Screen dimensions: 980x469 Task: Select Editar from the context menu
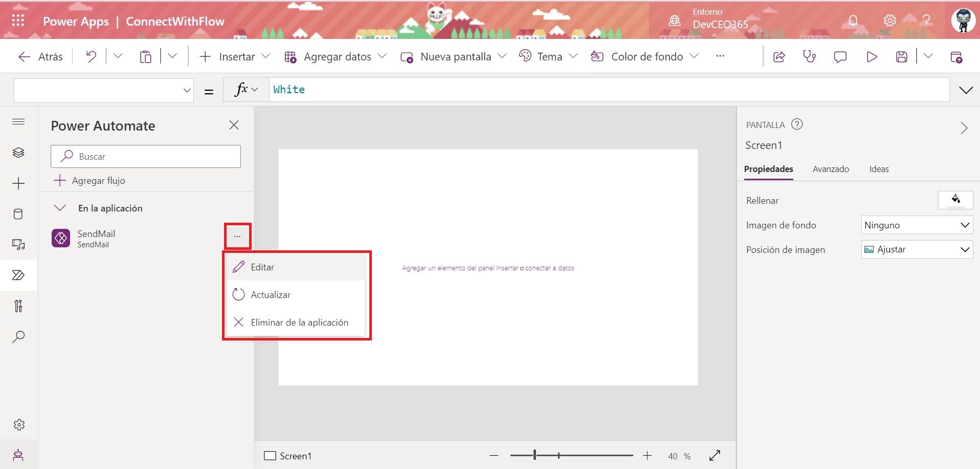click(x=296, y=267)
